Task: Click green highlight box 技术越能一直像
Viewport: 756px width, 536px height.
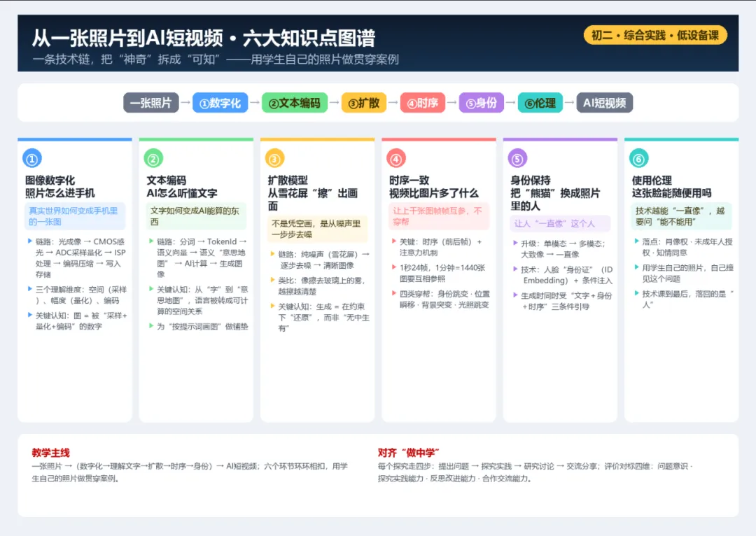Action: point(682,216)
